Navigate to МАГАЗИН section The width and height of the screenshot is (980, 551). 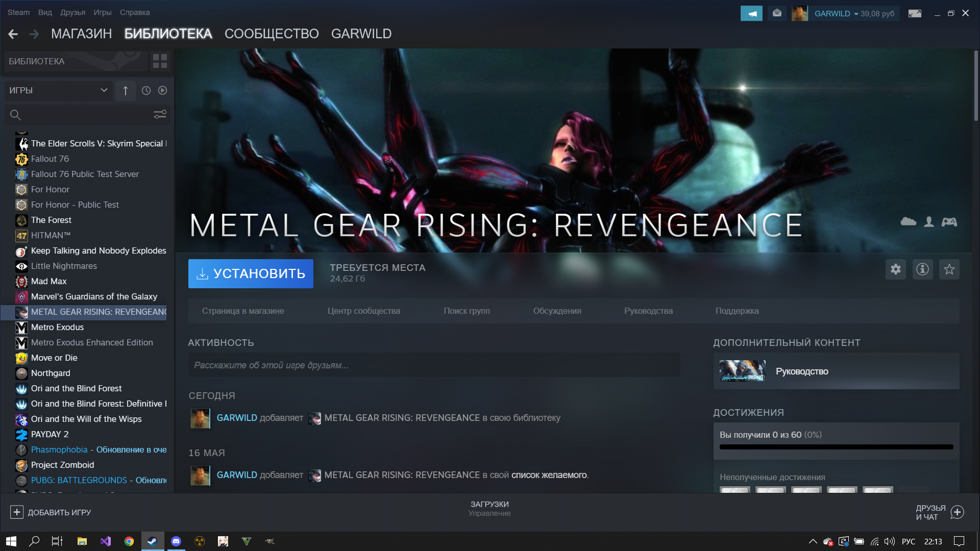click(x=82, y=34)
